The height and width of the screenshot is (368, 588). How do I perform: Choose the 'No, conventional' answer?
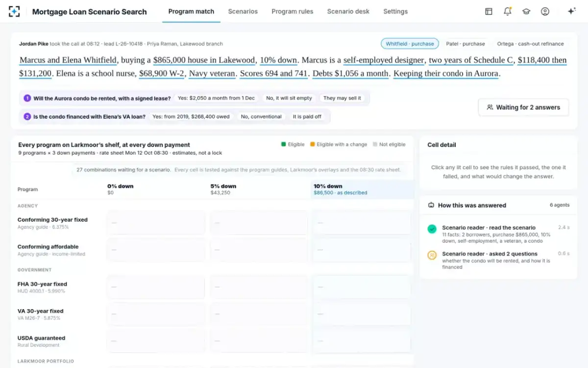(x=261, y=117)
